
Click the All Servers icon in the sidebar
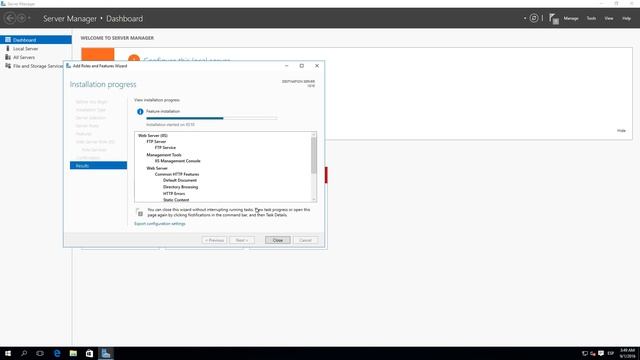8,57
